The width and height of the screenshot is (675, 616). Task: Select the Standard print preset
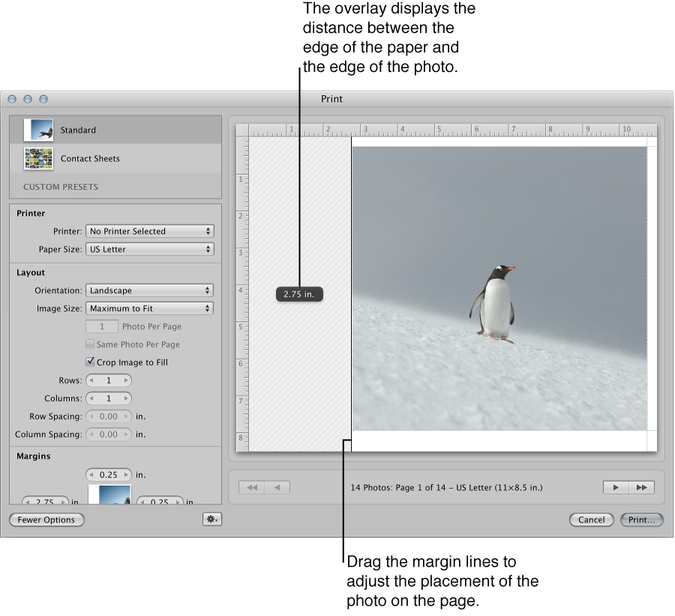click(77, 130)
